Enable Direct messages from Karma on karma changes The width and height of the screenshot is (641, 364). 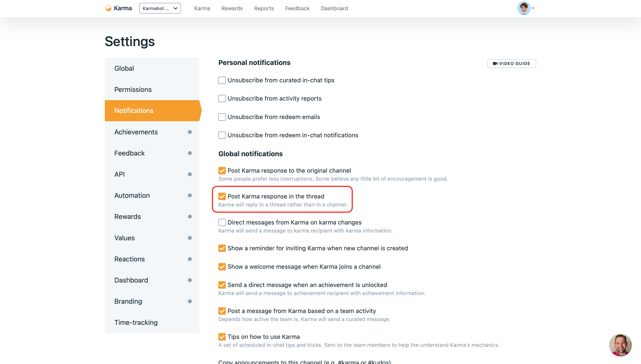pos(222,222)
